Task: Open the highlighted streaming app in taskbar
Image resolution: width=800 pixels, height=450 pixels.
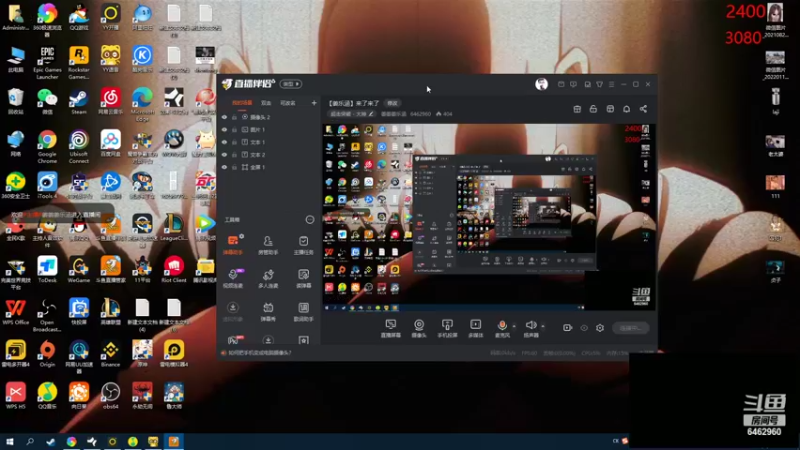Action: click(x=173, y=441)
